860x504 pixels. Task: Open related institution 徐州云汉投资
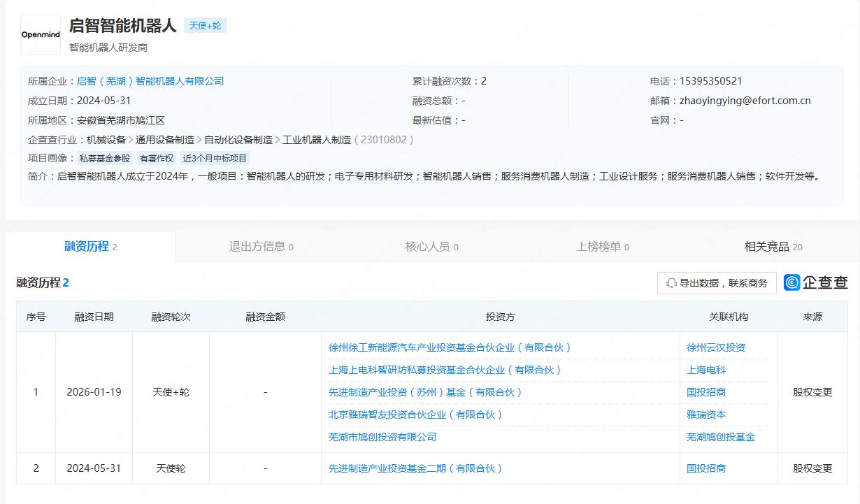(716, 347)
